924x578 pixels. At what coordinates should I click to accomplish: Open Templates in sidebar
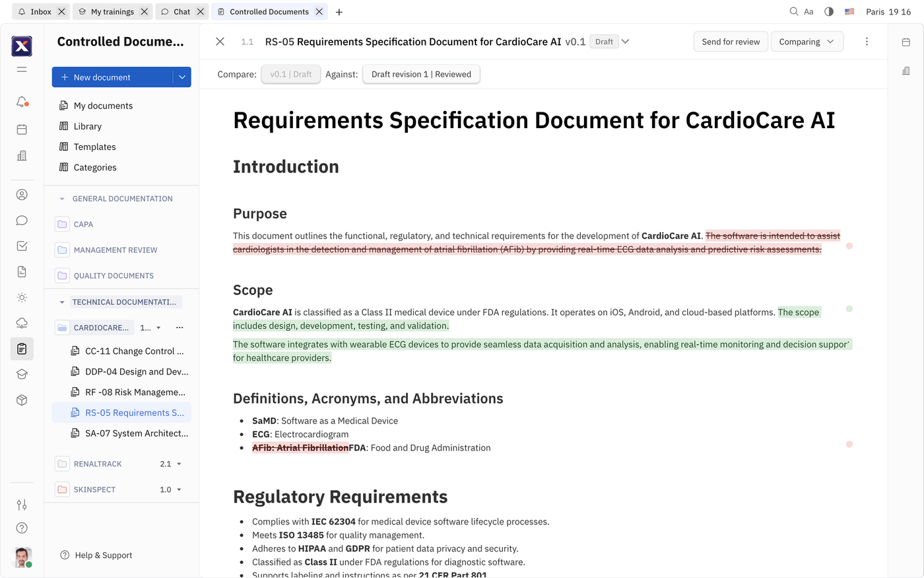pos(94,147)
